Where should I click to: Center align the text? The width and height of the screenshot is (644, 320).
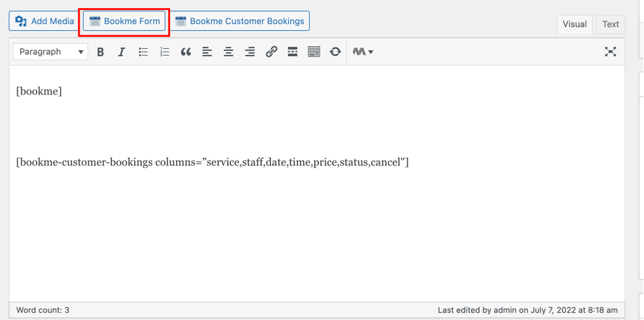(229, 52)
